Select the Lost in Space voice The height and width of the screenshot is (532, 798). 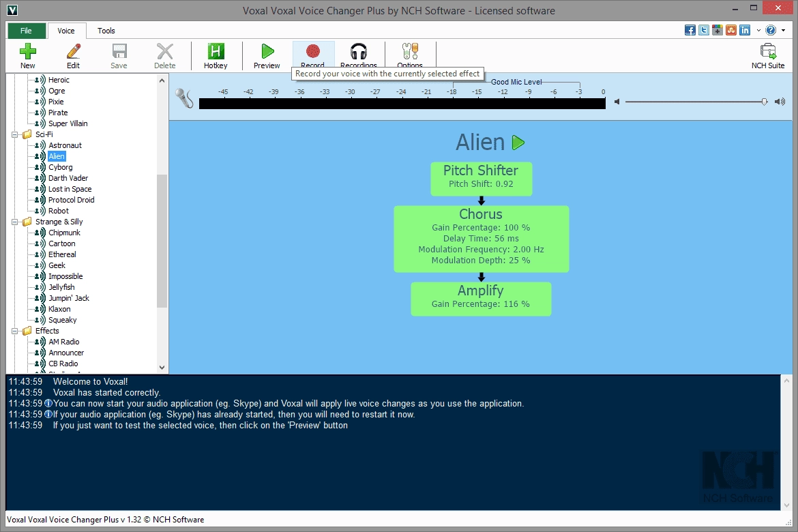point(70,190)
